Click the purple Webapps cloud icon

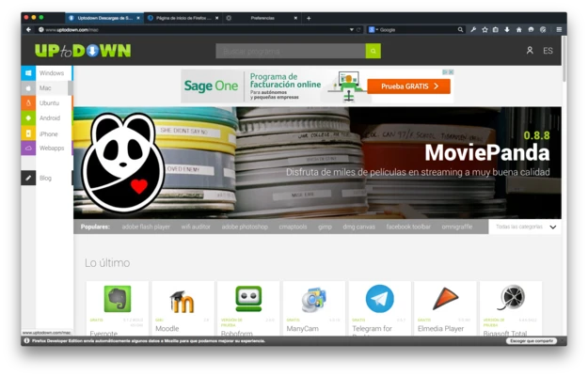(x=28, y=148)
